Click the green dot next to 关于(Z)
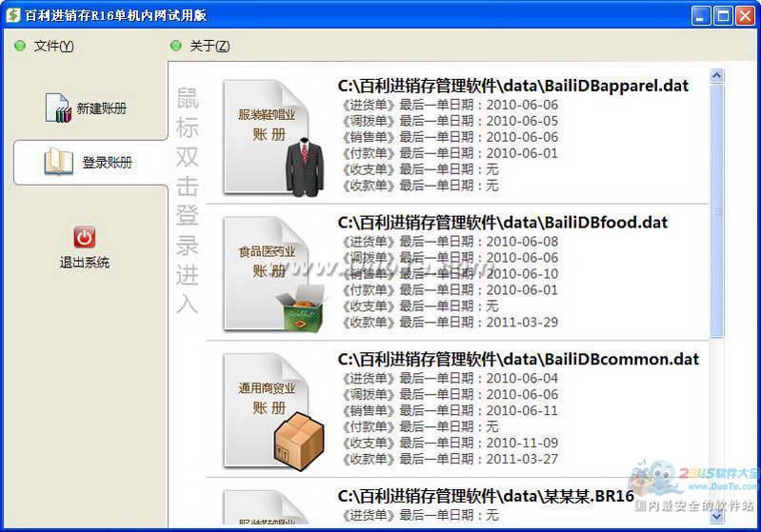Image resolution: width=761 pixels, height=532 pixels. point(175,46)
